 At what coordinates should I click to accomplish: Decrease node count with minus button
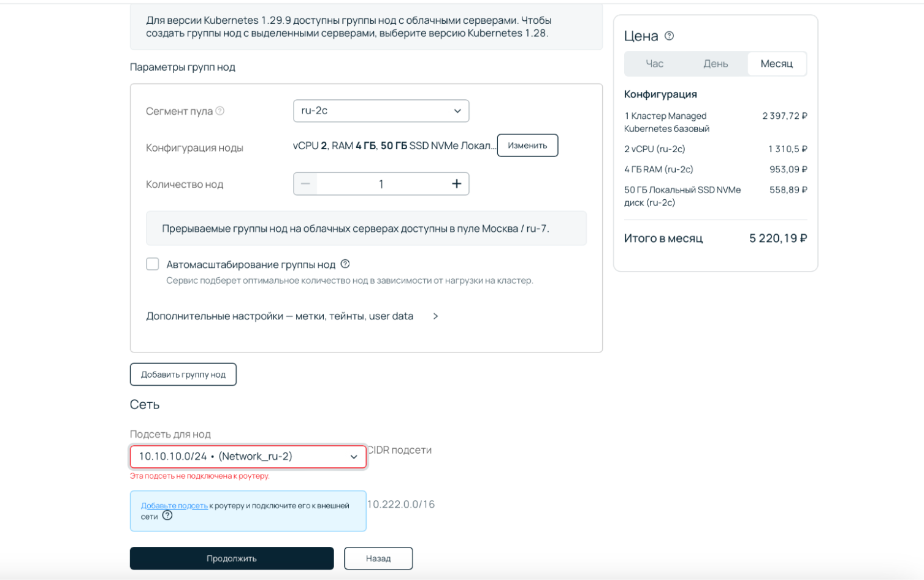coord(305,184)
